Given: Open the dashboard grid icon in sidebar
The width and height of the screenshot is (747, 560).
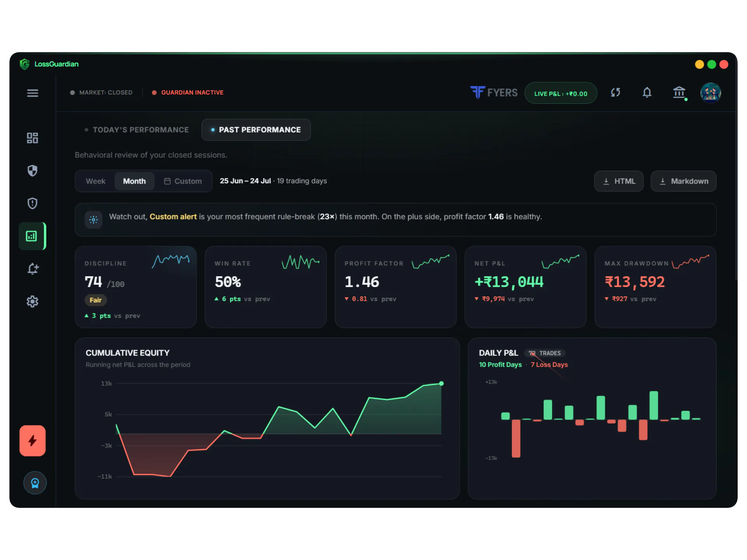Looking at the screenshot, I should pyautogui.click(x=32, y=138).
